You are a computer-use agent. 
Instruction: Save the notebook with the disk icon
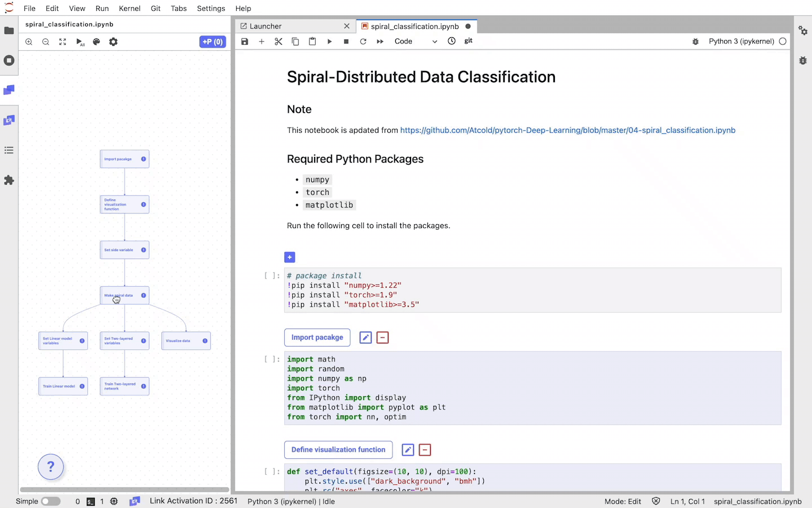pyautogui.click(x=245, y=41)
